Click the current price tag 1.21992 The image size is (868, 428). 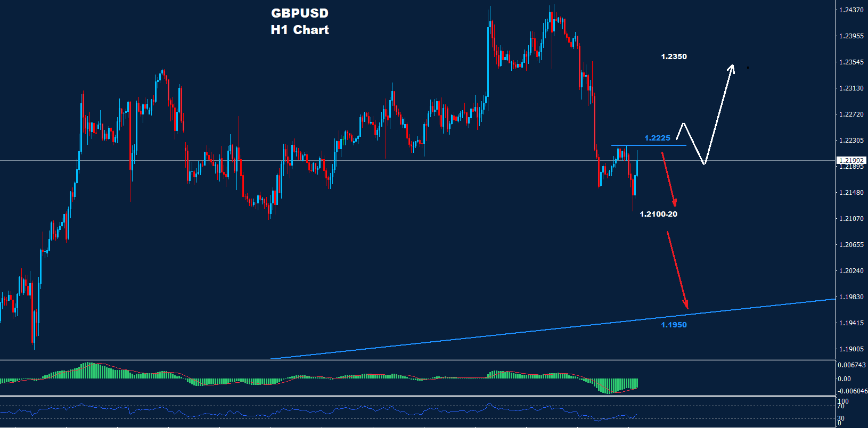(851, 160)
